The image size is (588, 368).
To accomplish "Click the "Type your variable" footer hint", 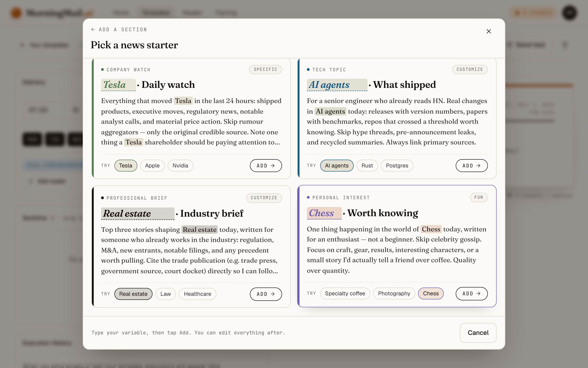I will (x=188, y=333).
